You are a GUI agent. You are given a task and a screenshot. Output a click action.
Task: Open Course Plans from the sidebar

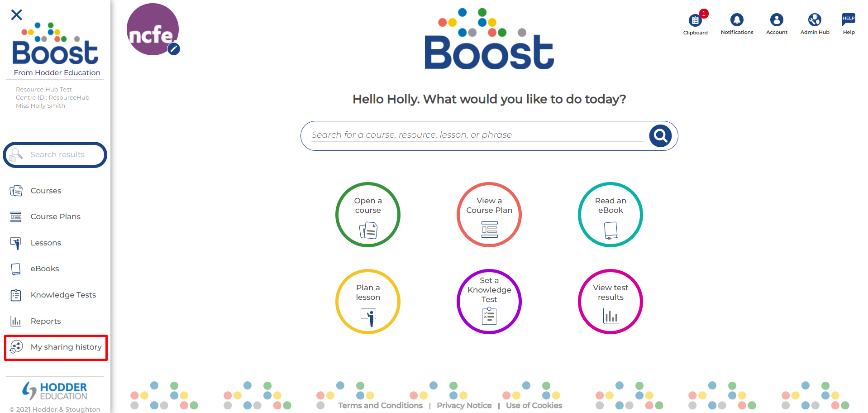[55, 216]
